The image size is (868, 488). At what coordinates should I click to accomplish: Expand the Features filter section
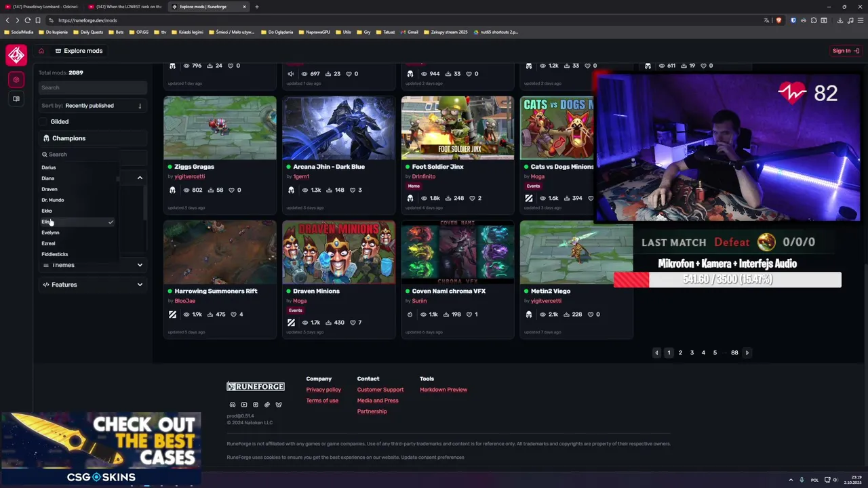click(92, 285)
